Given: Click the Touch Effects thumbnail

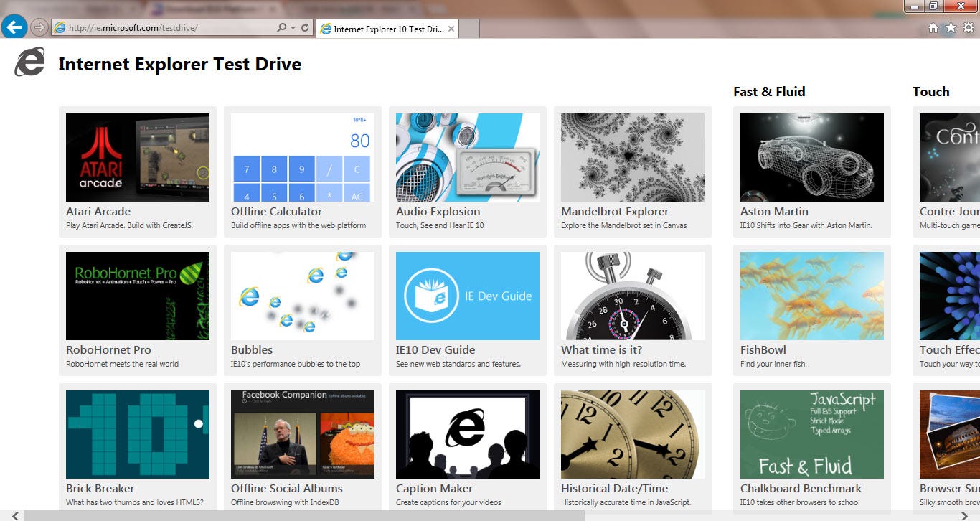Looking at the screenshot, I should point(950,296).
